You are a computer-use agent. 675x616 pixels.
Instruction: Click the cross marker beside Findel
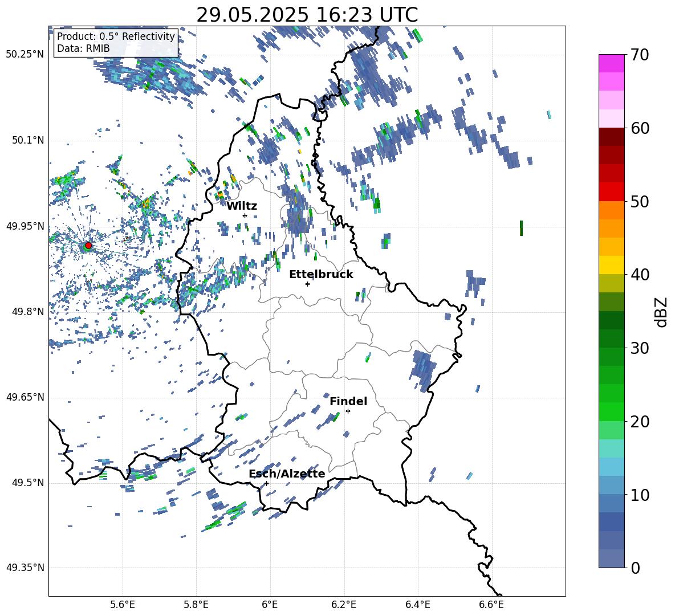tap(348, 411)
